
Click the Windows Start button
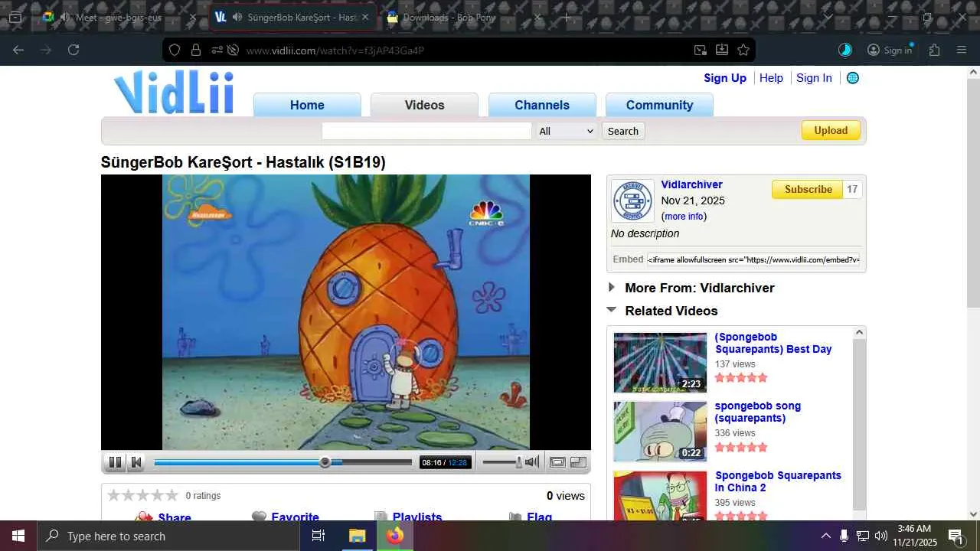[x=18, y=536]
